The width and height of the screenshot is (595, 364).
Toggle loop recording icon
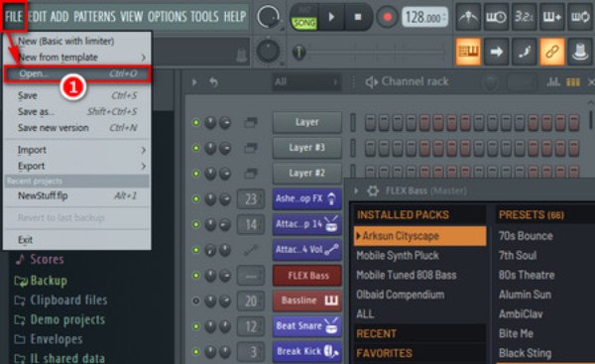pyautogui.click(x=580, y=17)
